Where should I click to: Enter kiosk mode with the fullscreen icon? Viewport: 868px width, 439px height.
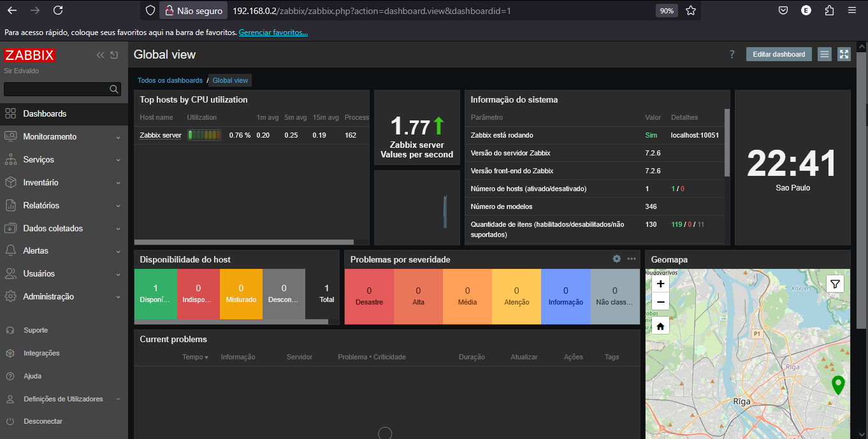pos(844,54)
